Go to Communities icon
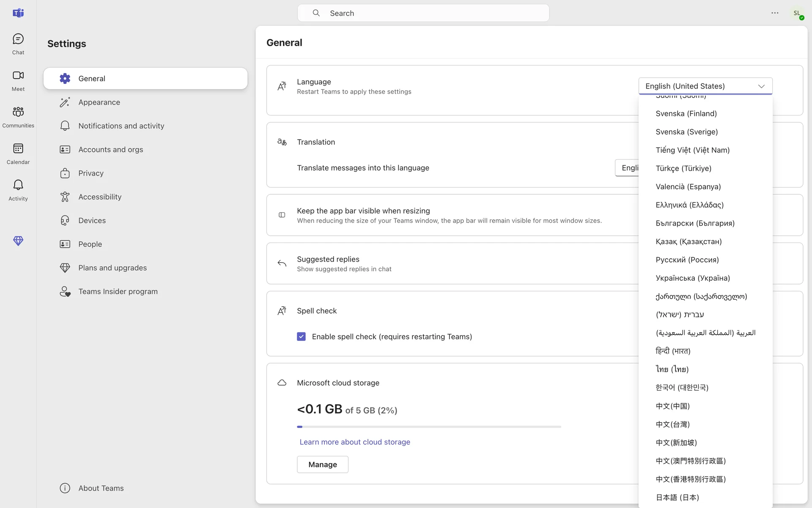Image resolution: width=812 pixels, height=508 pixels. [x=18, y=117]
